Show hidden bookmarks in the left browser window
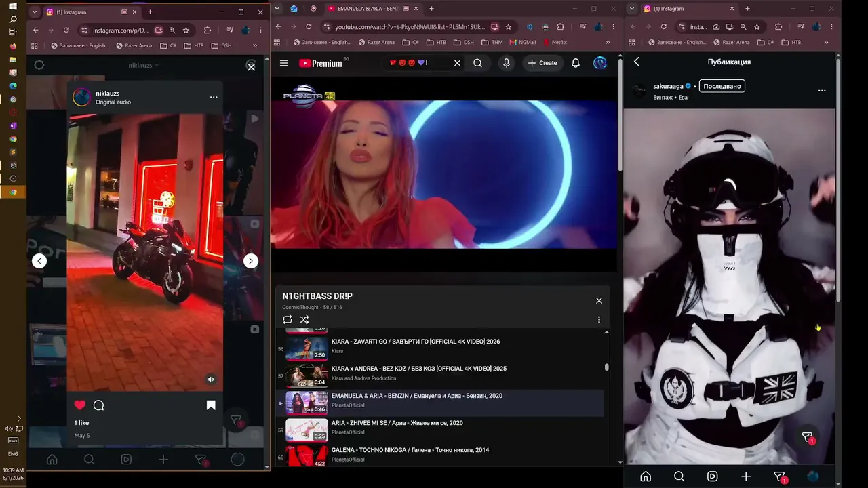Viewport: 868px width, 488px height. point(255,45)
